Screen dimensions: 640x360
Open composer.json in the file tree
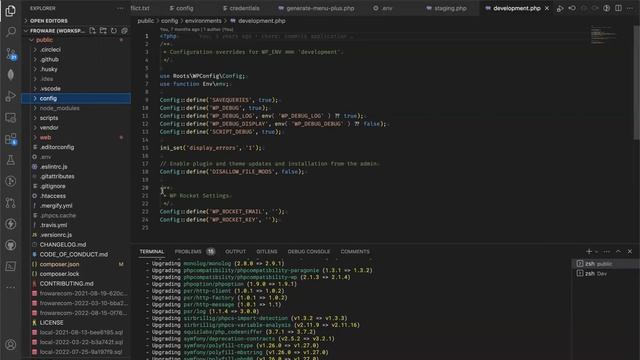[76, 264]
